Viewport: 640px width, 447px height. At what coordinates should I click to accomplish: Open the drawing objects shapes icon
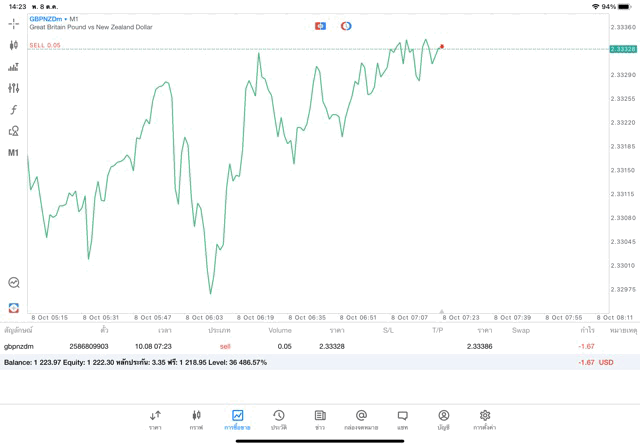14,131
